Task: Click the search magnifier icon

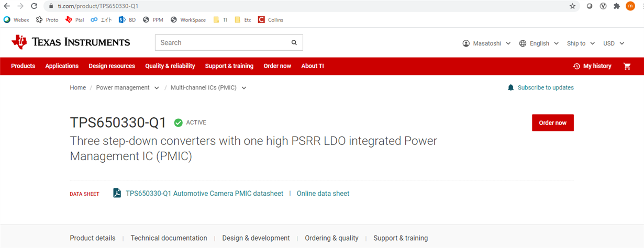Action: (x=294, y=42)
